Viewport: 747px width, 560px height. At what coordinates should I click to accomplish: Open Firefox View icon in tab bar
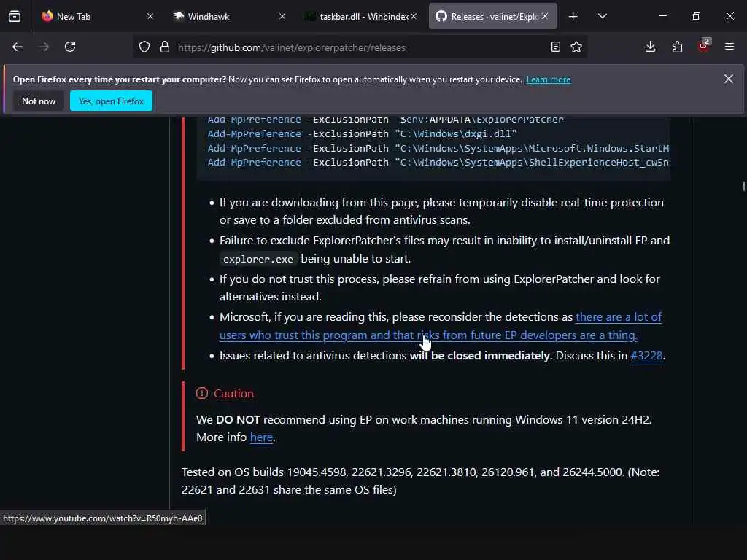click(x=15, y=17)
